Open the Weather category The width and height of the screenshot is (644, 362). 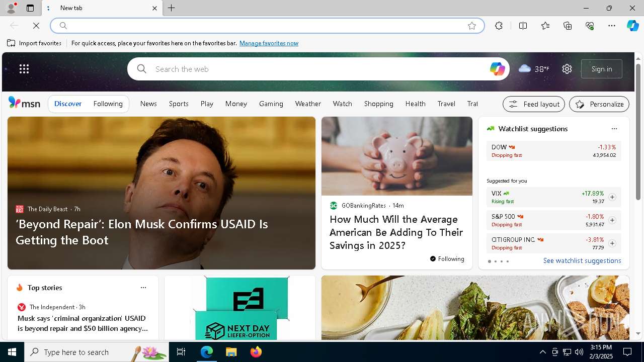pyautogui.click(x=308, y=104)
